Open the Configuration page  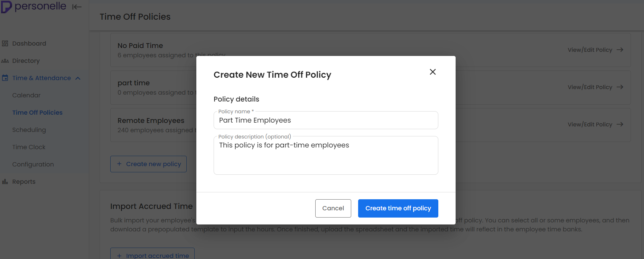(x=33, y=164)
